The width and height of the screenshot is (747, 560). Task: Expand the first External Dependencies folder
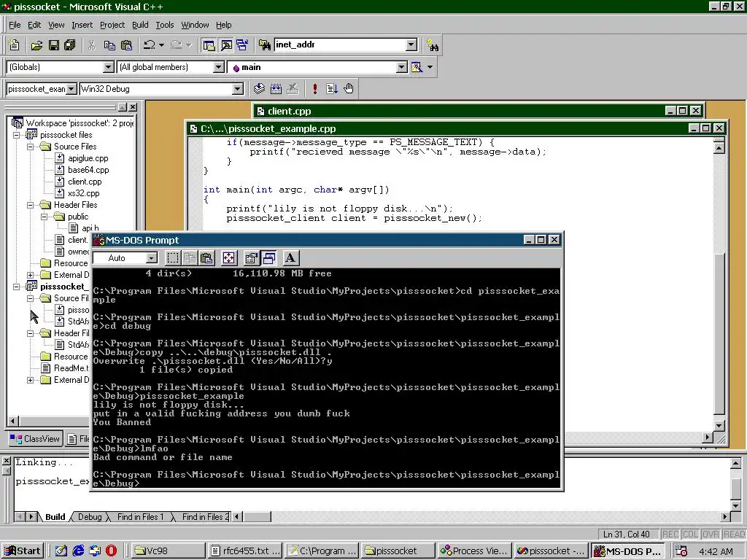(31, 275)
